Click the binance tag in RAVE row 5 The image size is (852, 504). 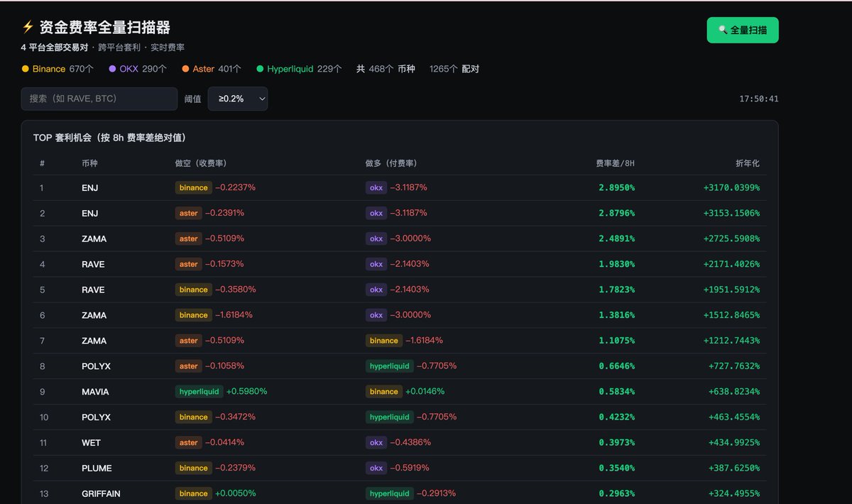193,290
